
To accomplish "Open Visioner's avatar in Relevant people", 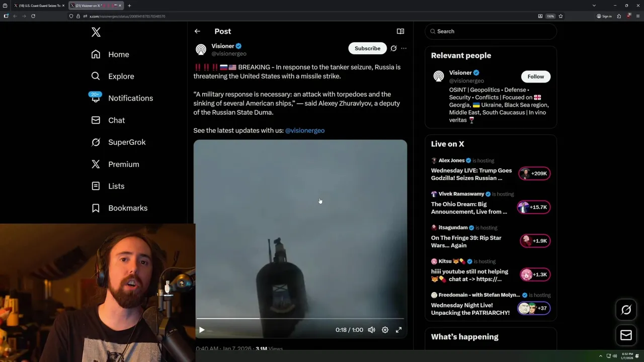I will pyautogui.click(x=439, y=76).
